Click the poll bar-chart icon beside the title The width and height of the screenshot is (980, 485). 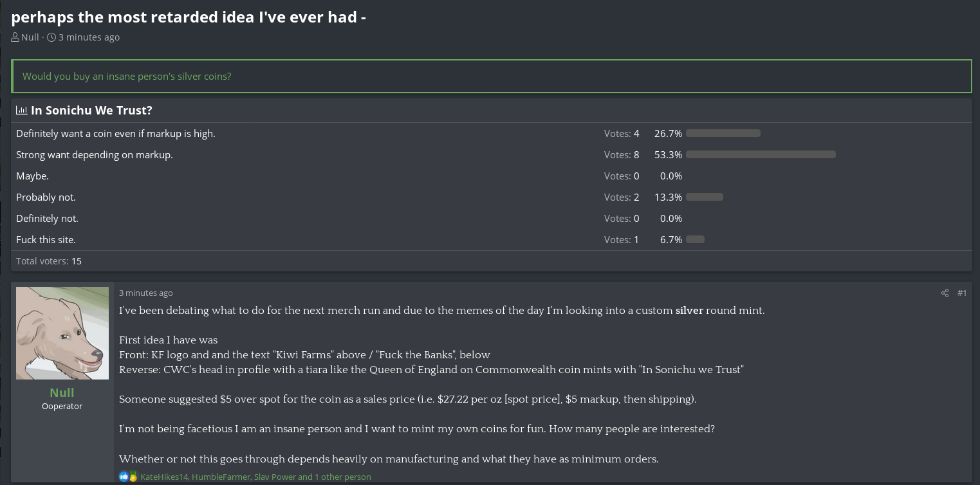22,110
